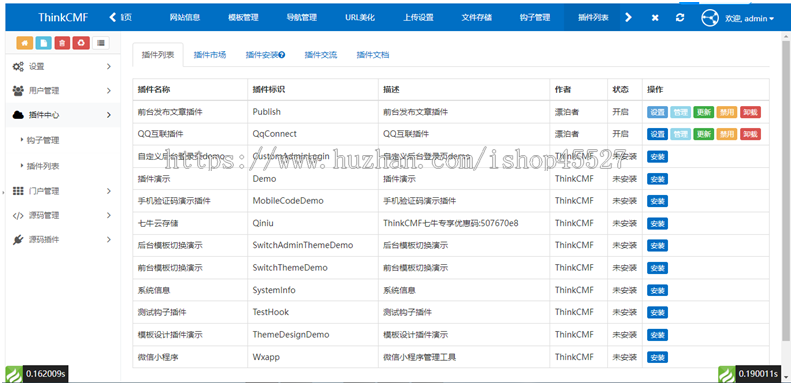793x385 pixels.
Task: Open the 欢迎, admin dropdown
Action: click(749, 18)
